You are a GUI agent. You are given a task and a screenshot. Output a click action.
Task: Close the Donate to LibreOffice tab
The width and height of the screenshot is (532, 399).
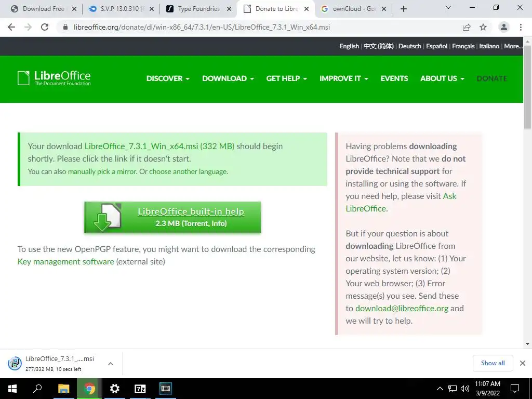[307, 9]
